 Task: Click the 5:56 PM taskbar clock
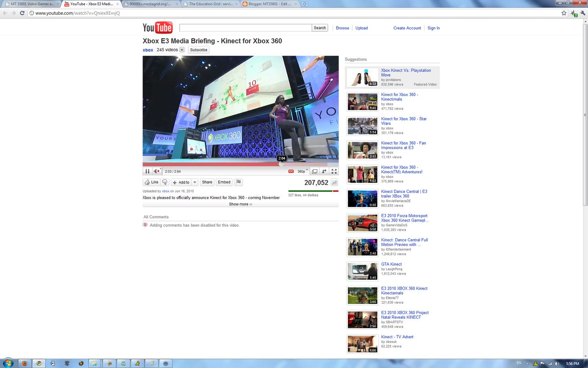pyautogui.click(x=573, y=364)
